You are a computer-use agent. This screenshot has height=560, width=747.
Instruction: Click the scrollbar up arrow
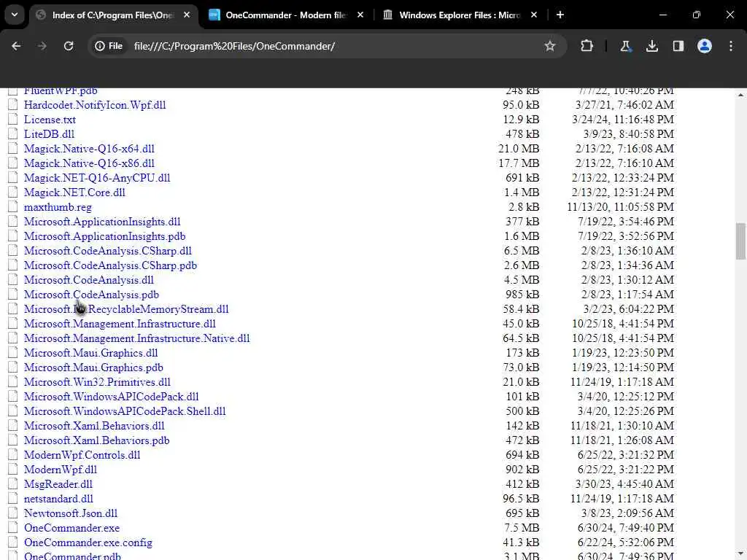click(x=740, y=95)
